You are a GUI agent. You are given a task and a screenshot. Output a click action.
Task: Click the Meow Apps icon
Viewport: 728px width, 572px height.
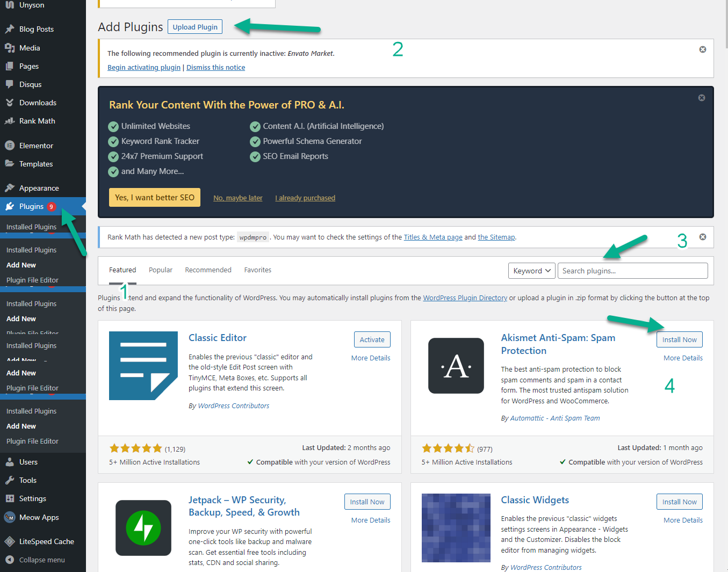coord(10,517)
